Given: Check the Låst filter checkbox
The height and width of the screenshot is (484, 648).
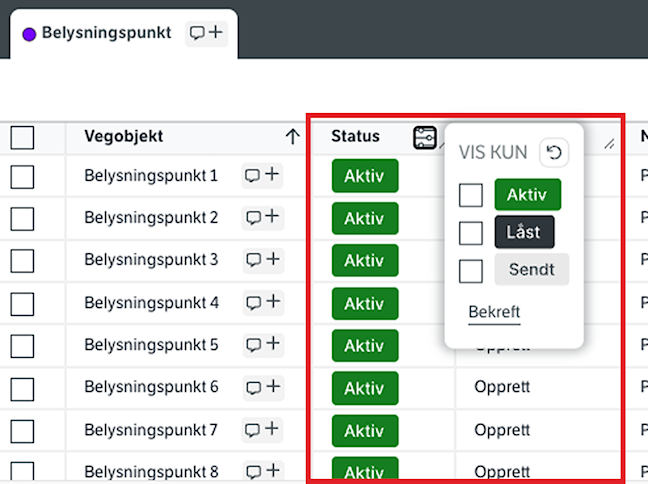Looking at the screenshot, I should tap(471, 233).
